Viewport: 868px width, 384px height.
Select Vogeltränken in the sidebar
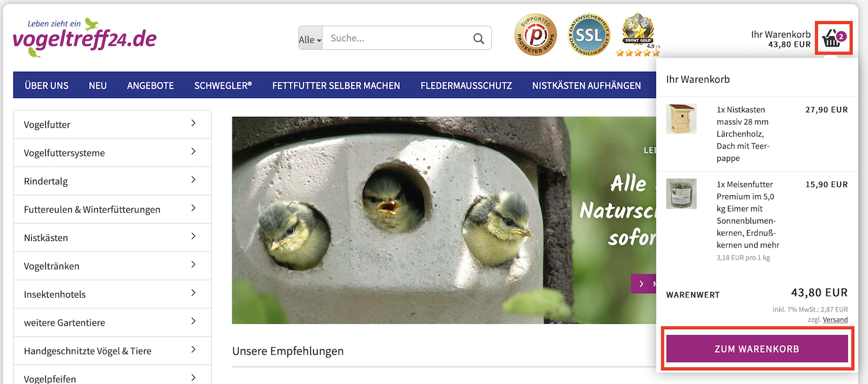112,266
